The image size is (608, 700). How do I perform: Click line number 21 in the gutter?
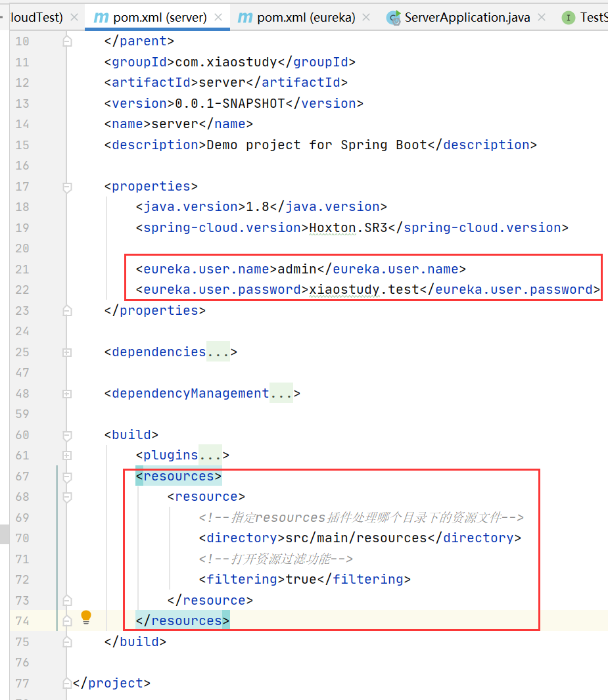(x=22, y=269)
